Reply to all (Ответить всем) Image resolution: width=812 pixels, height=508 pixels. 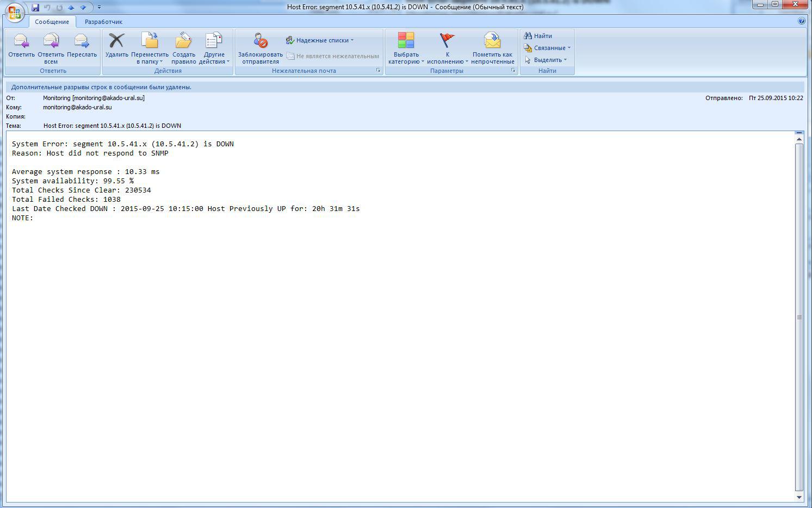tap(51, 48)
